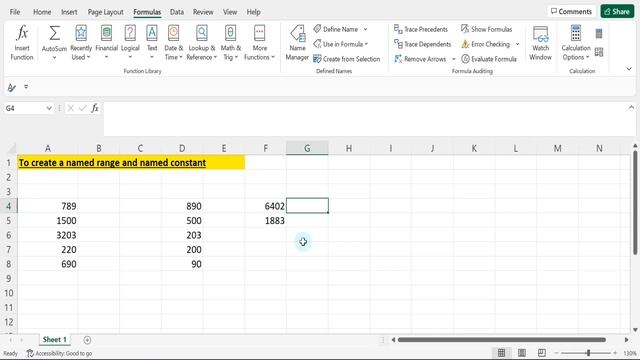
Task: Switch to the Data tab
Action: click(x=177, y=12)
